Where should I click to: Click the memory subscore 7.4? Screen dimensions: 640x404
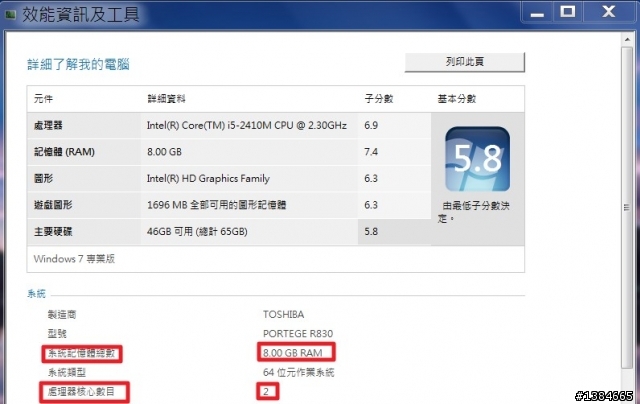coord(371,152)
